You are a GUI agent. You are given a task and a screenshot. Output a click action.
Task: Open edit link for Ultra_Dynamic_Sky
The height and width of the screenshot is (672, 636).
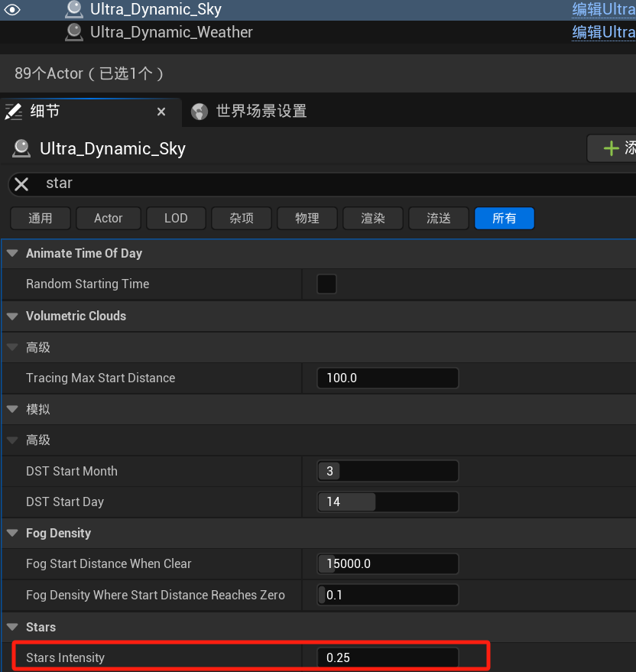(x=603, y=9)
